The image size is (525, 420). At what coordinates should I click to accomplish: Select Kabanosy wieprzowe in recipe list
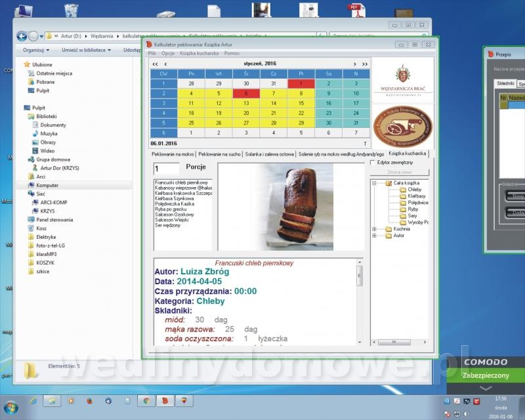coord(183,188)
